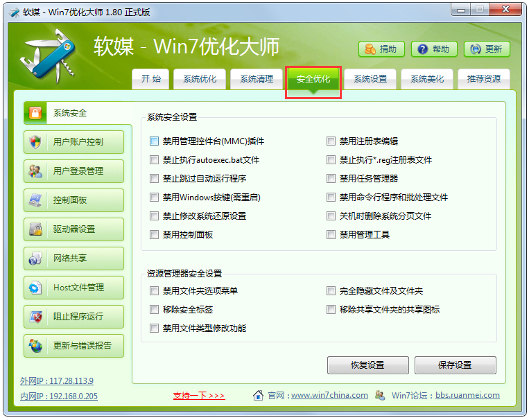Open the 系统优化 tab
Image resolution: width=529 pixels, height=420 pixels.
[200, 79]
